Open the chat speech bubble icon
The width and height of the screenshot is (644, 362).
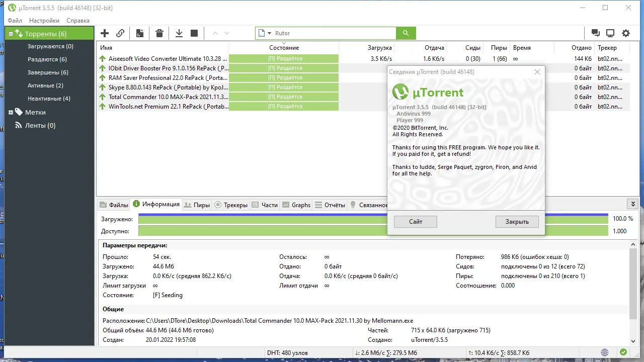coord(595,32)
